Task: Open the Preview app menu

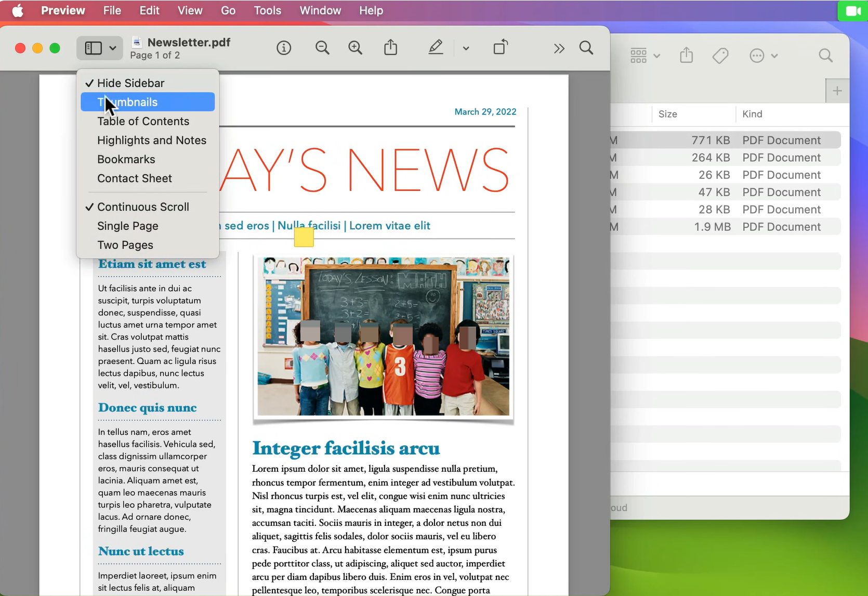Action: tap(63, 10)
